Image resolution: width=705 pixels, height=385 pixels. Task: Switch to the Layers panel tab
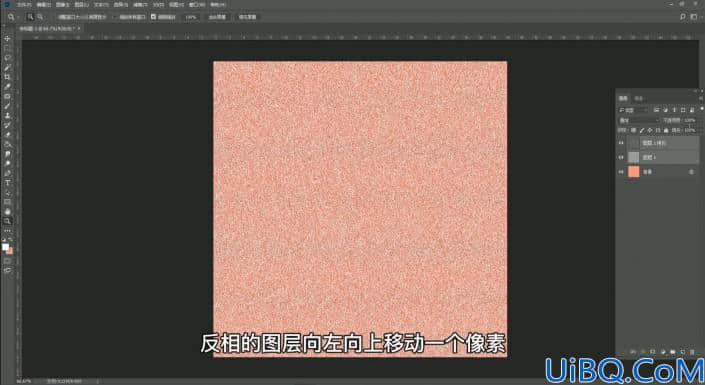pyautogui.click(x=624, y=98)
